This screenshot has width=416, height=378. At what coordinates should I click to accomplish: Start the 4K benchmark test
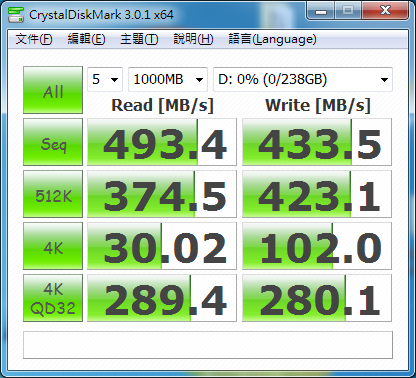pyautogui.click(x=53, y=246)
